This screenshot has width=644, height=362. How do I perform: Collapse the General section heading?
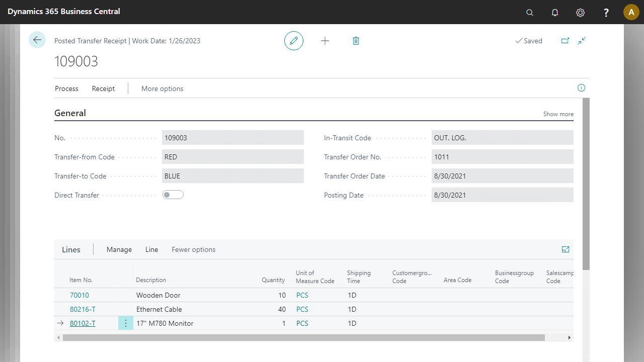pos(70,113)
